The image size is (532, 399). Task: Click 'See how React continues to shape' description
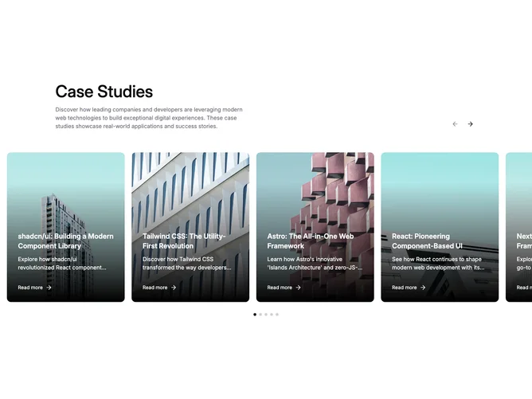click(x=438, y=264)
